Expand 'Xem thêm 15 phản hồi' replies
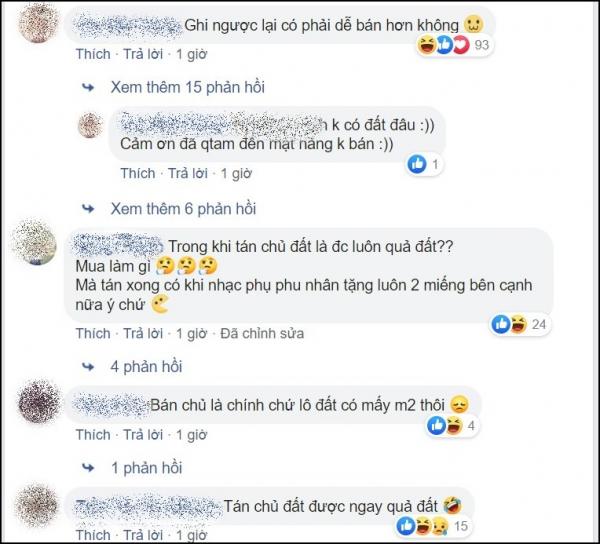The image size is (600, 544). tap(188, 87)
